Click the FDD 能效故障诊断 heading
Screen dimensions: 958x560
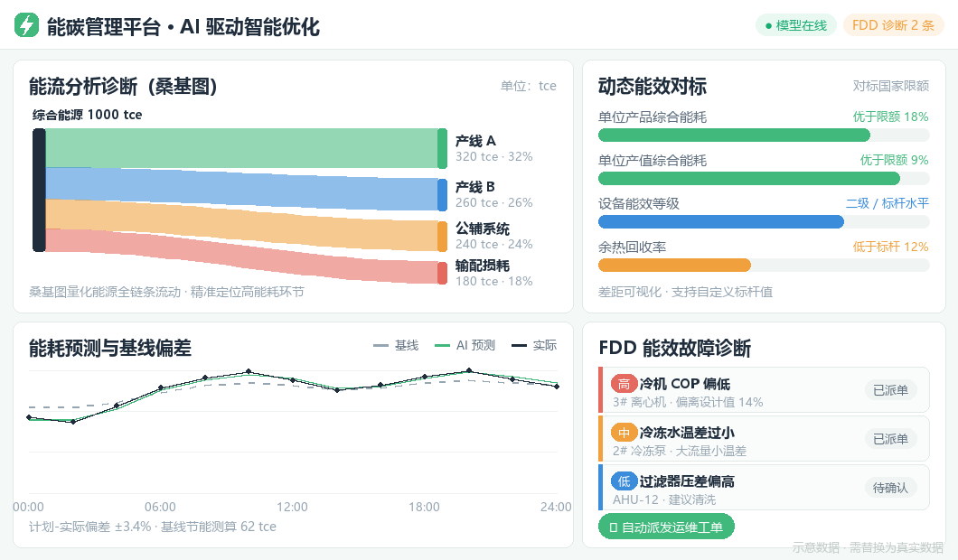(674, 348)
